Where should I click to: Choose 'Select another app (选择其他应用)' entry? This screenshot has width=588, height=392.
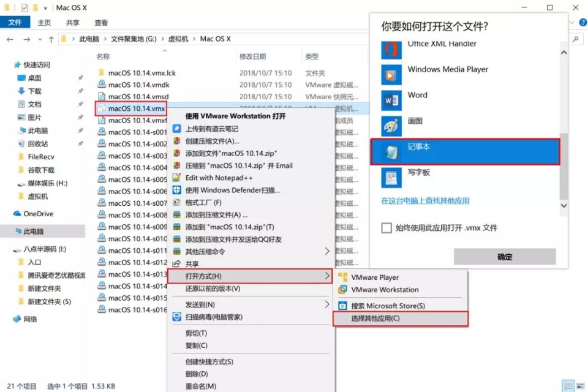pyautogui.click(x=400, y=318)
